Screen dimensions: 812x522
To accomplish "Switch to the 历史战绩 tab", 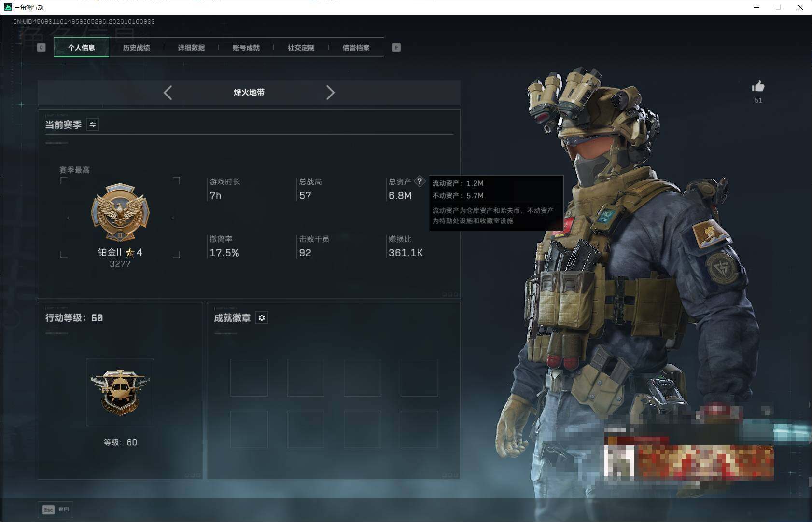I will [136, 48].
